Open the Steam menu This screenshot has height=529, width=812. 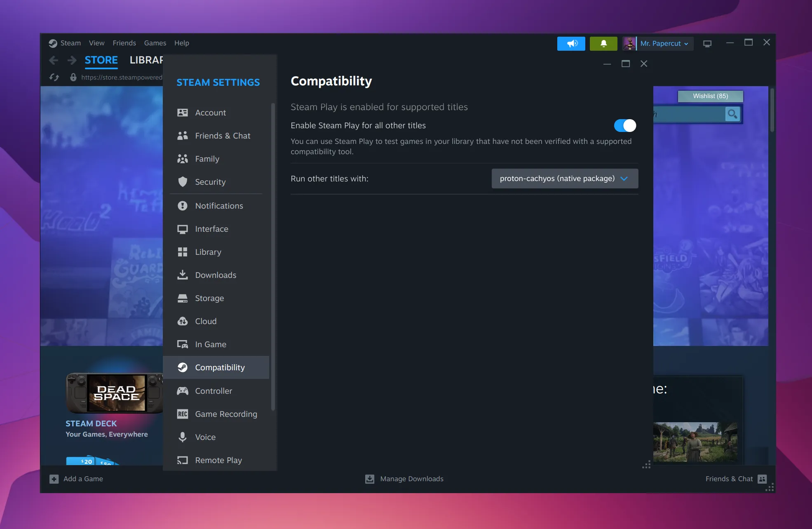coord(70,43)
